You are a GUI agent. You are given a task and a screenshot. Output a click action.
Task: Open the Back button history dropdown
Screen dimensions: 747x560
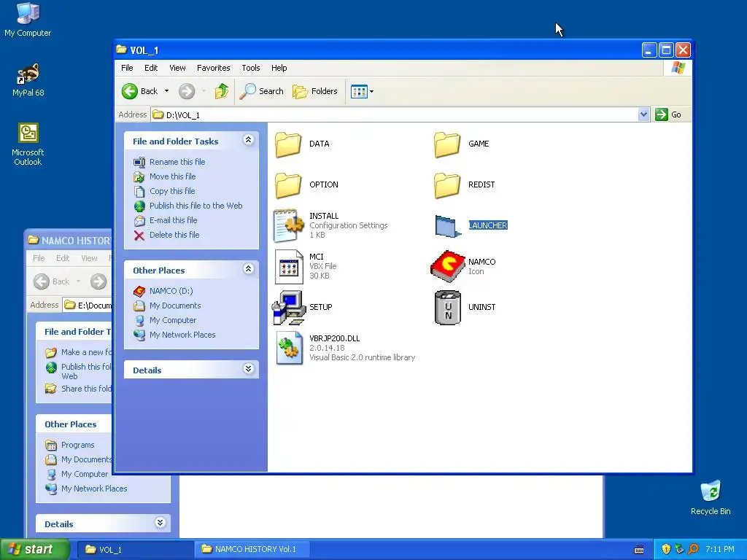[166, 91]
